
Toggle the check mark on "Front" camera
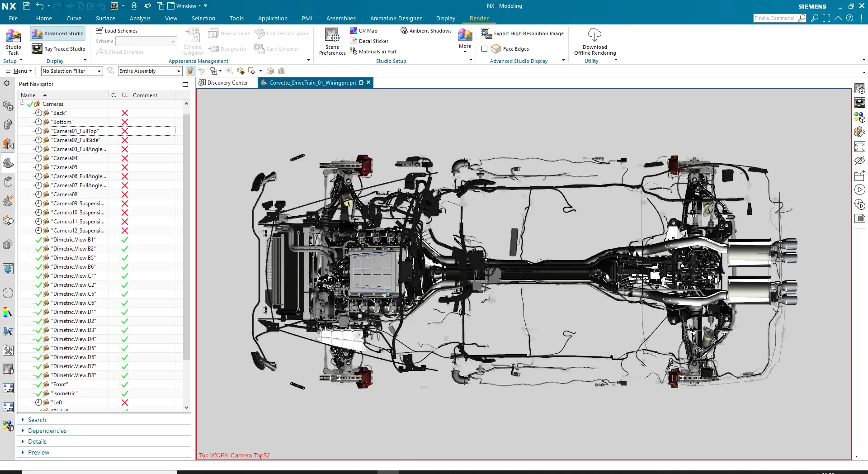[x=39, y=384]
